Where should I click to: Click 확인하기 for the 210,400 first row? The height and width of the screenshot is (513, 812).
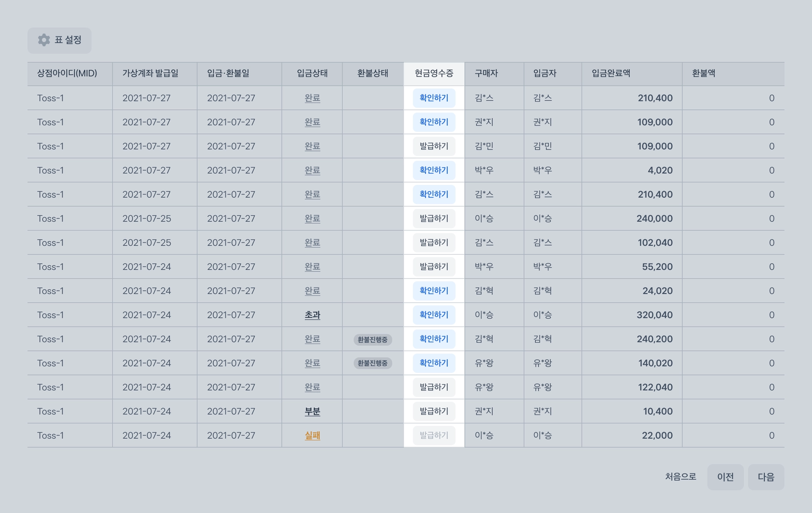pyautogui.click(x=434, y=98)
